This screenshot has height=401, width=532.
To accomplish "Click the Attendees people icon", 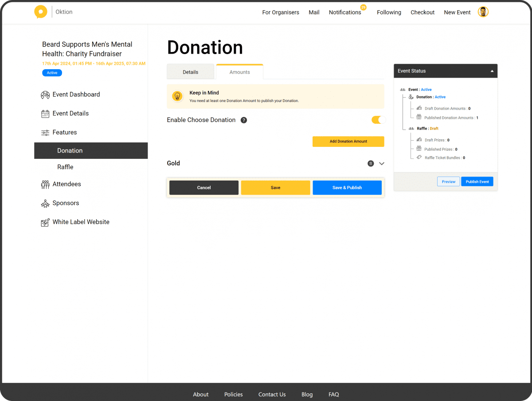I will coord(45,184).
